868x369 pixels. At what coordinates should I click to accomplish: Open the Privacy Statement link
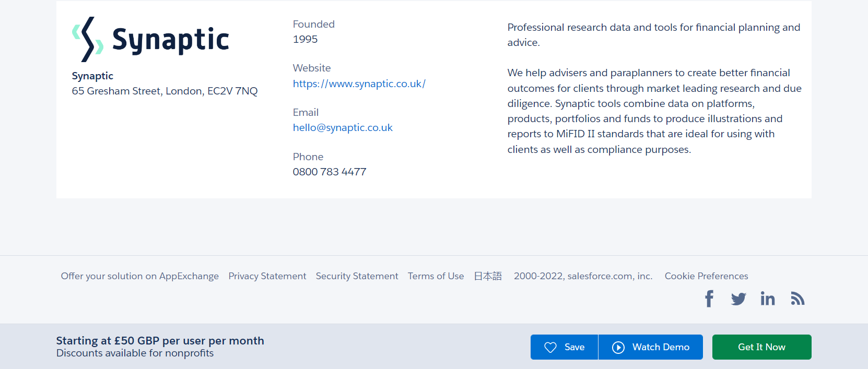(267, 276)
